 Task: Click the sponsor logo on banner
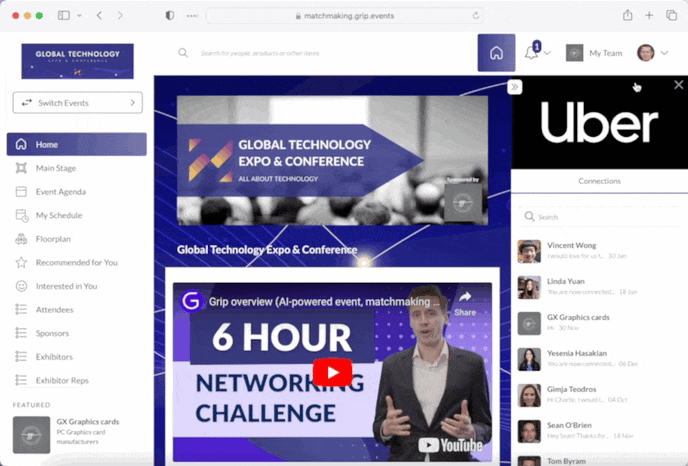463,202
